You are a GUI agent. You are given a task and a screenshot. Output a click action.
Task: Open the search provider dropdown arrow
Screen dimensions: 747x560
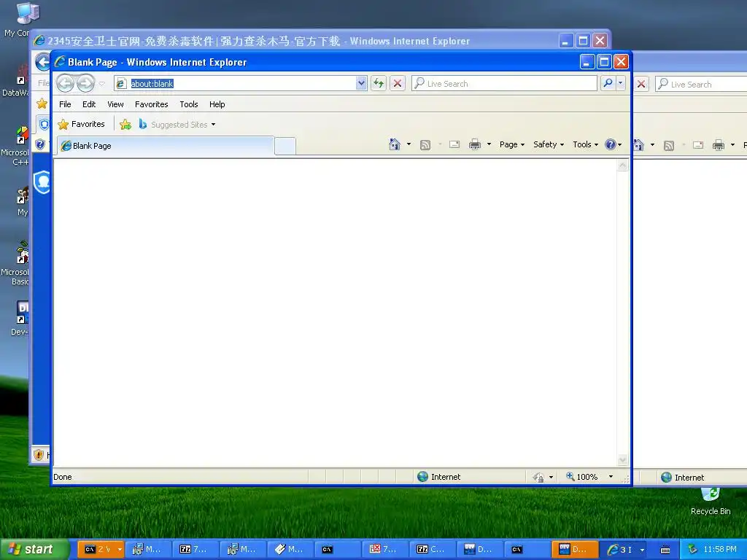[620, 83]
